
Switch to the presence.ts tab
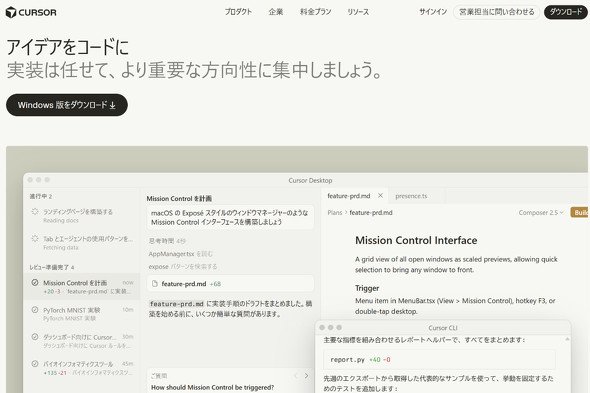[x=411, y=196]
